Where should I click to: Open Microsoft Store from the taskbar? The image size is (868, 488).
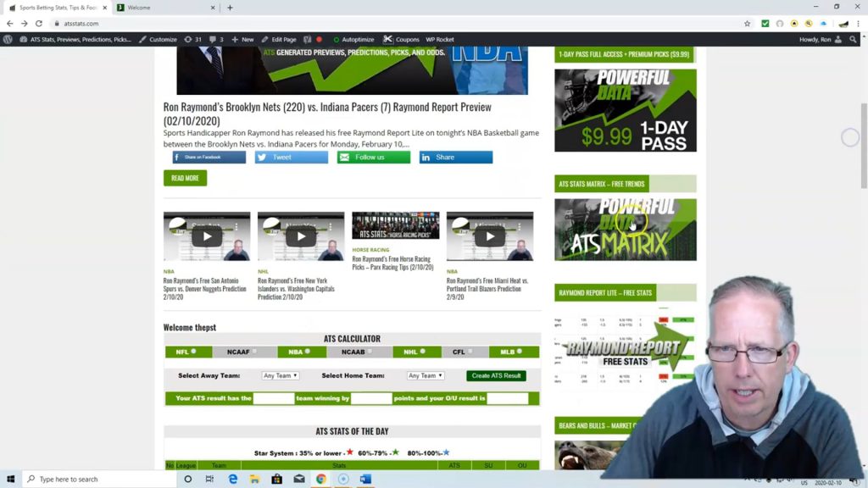[277, 479]
